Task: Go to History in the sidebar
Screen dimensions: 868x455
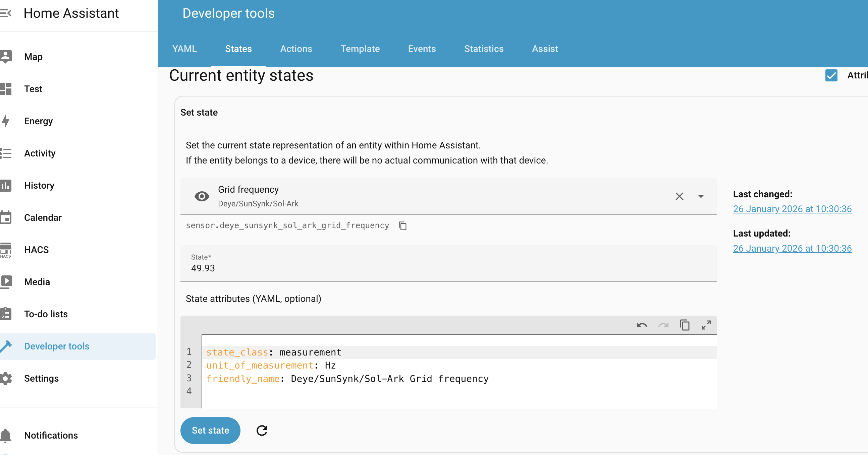Action: (x=39, y=185)
